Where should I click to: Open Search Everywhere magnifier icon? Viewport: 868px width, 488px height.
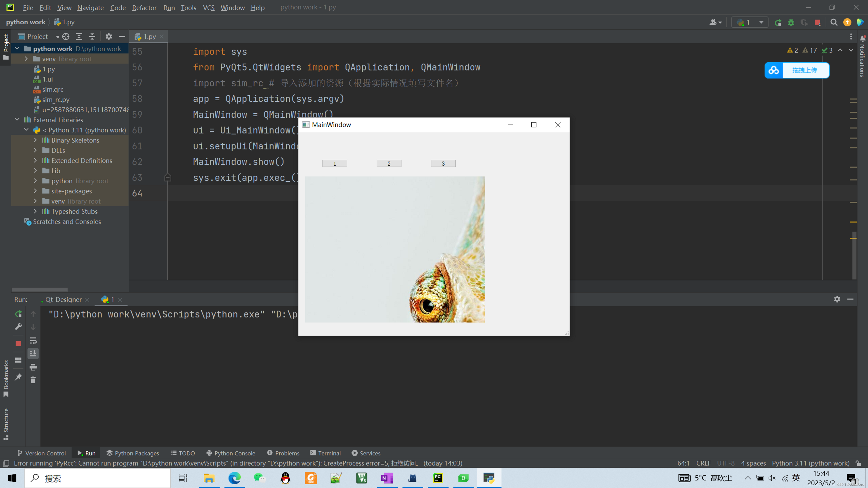pyautogui.click(x=834, y=23)
